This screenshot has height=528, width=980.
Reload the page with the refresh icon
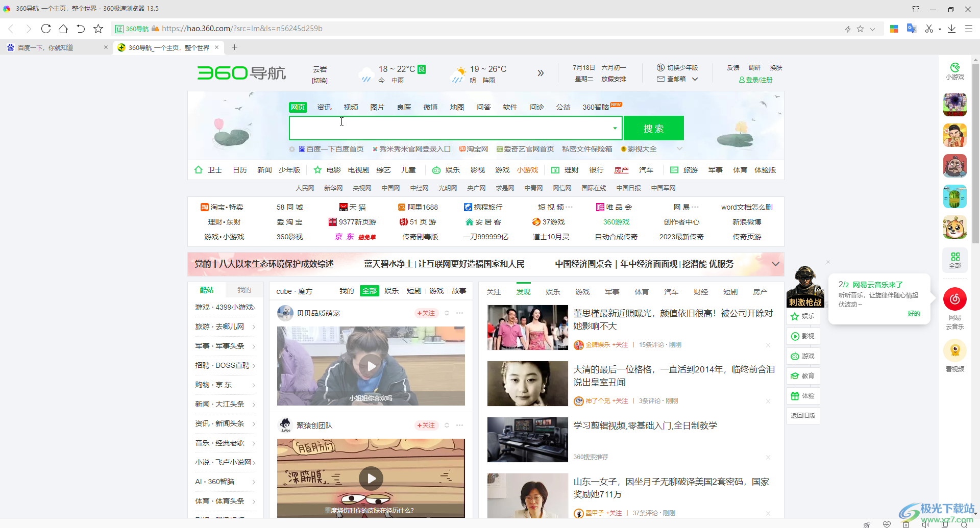[x=46, y=29]
